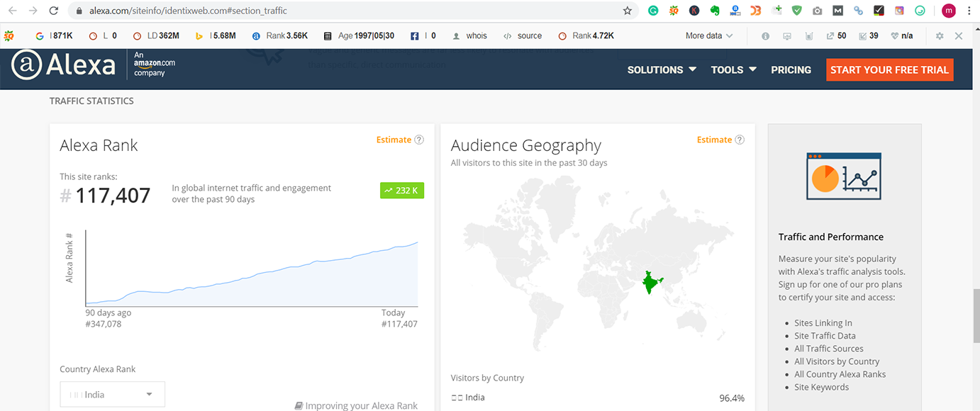This screenshot has width=980, height=411.
Task: Open the Evernote elephant extension
Action: pos(715,11)
